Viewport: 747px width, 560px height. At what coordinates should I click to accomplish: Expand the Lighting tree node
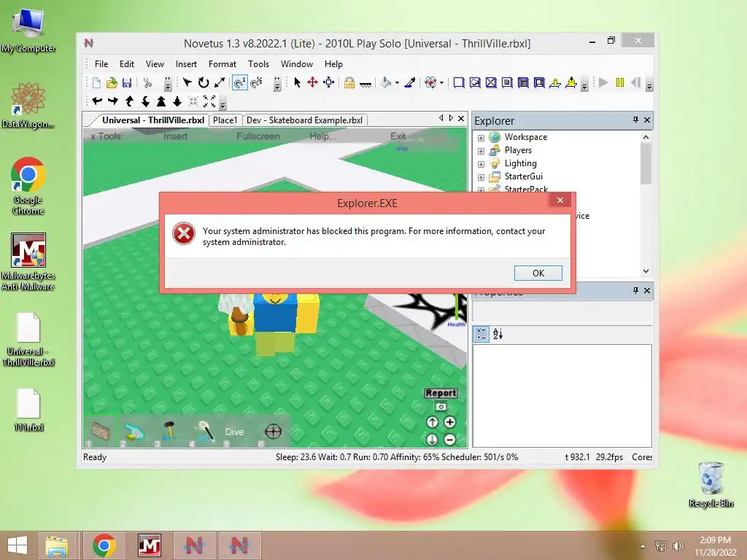click(x=481, y=164)
